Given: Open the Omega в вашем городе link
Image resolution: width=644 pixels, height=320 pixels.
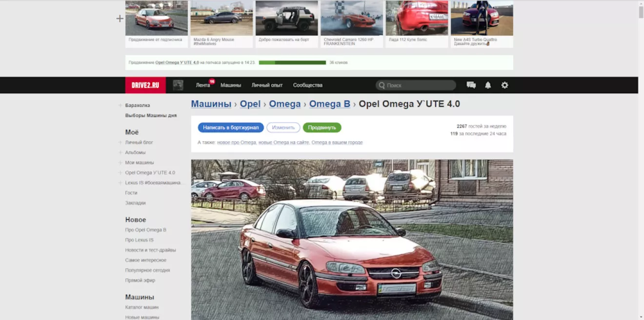Looking at the screenshot, I should coord(337,143).
